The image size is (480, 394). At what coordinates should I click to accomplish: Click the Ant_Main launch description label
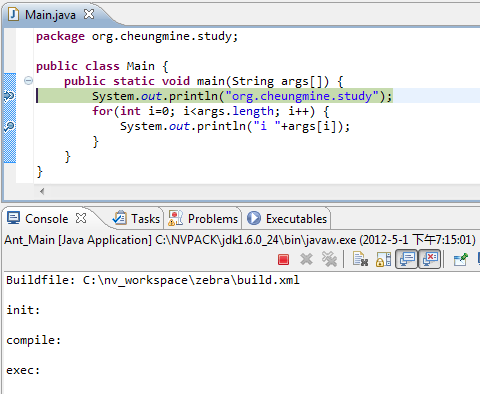240,240
